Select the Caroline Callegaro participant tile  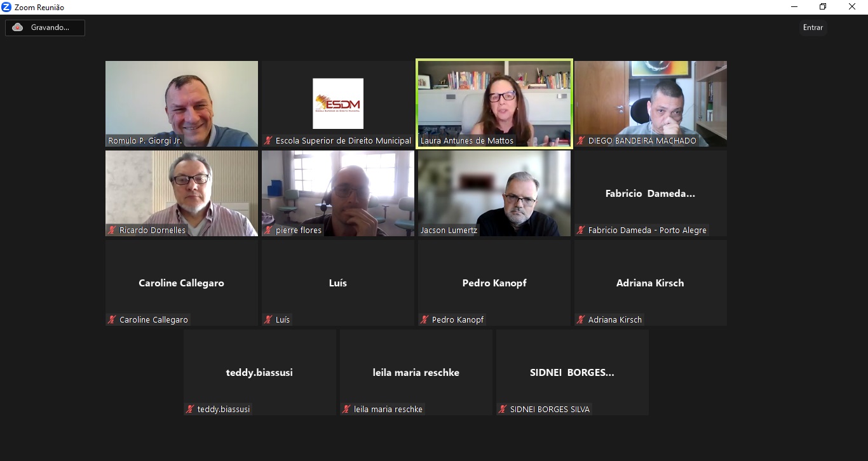point(182,283)
